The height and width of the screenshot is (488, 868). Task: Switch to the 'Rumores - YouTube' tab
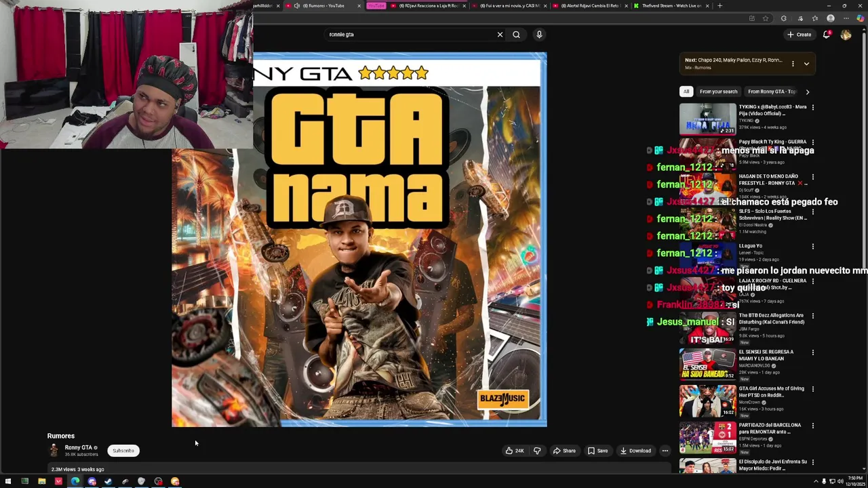(323, 5)
